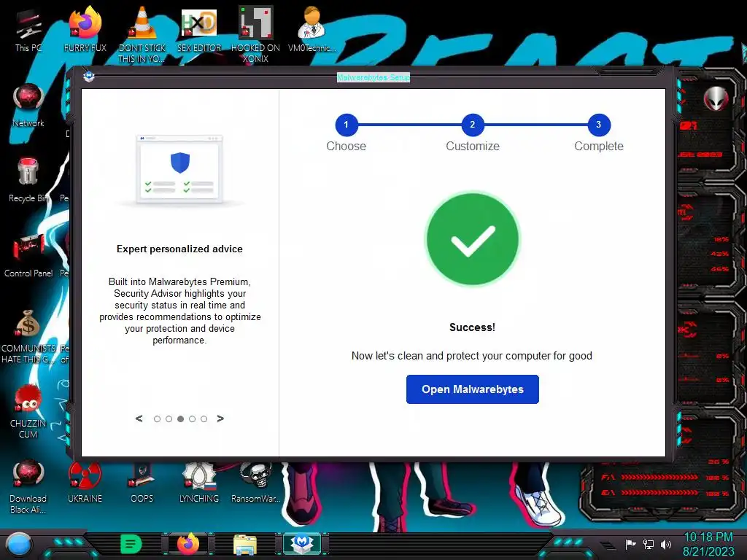Image resolution: width=747 pixels, height=560 pixels.
Task: Open FURRY FUX Firefox shortcut
Action: click(85, 29)
